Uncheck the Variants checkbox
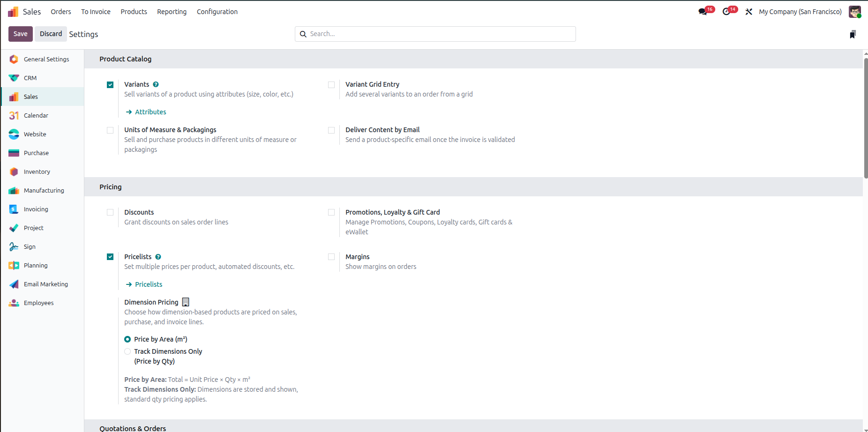The width and height of the screenshot is (868, 432). [110, 85]
